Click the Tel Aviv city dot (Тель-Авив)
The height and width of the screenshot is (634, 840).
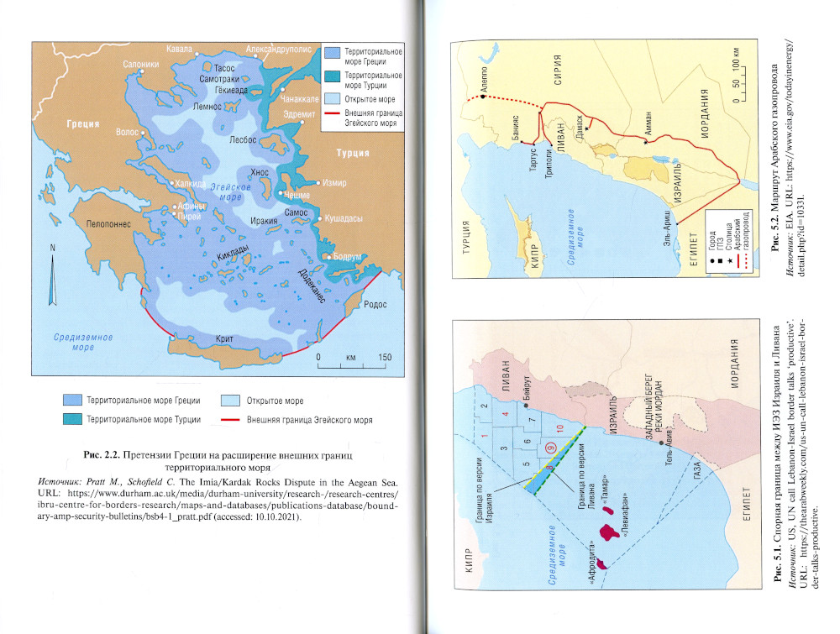pos(663,442)
